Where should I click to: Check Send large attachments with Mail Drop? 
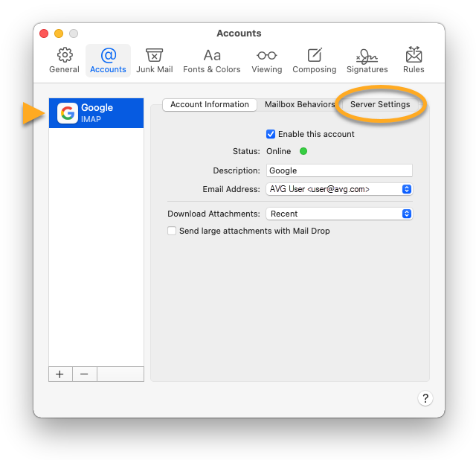[172, 231]
